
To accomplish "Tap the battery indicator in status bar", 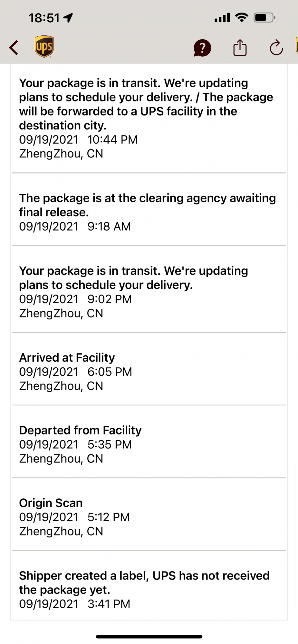I will tap(264, 17).
